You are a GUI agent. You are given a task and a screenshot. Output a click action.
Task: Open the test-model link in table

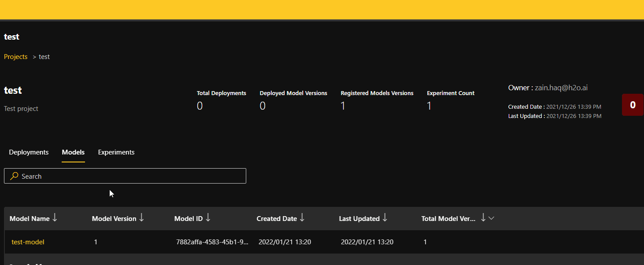point(28,242)
